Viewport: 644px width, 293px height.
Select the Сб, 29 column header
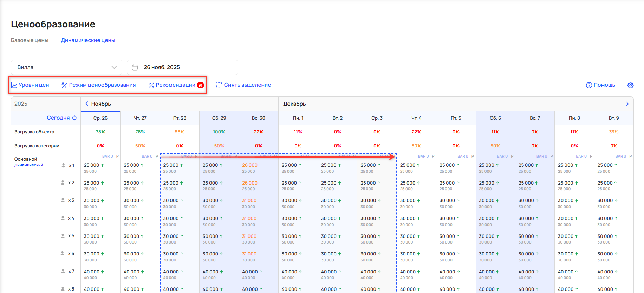coord(219,118)
